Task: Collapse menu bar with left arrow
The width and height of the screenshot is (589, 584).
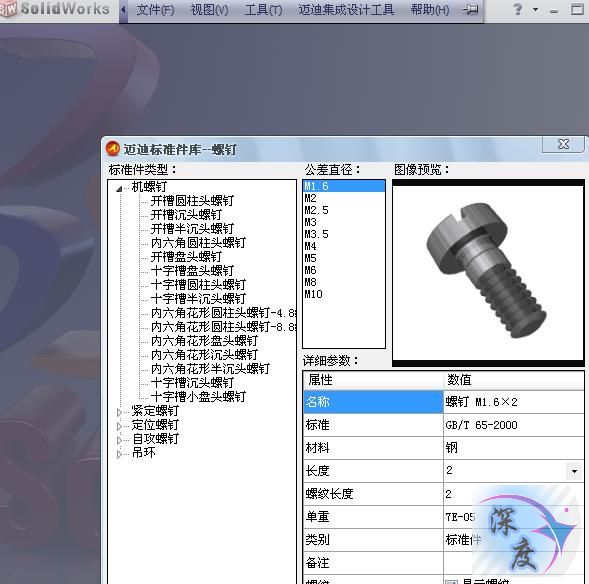Action: tap(123, 10)
